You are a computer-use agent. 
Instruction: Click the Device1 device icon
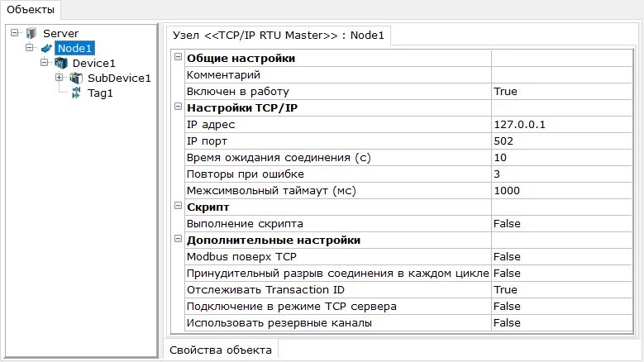click(x=61, y=63)
